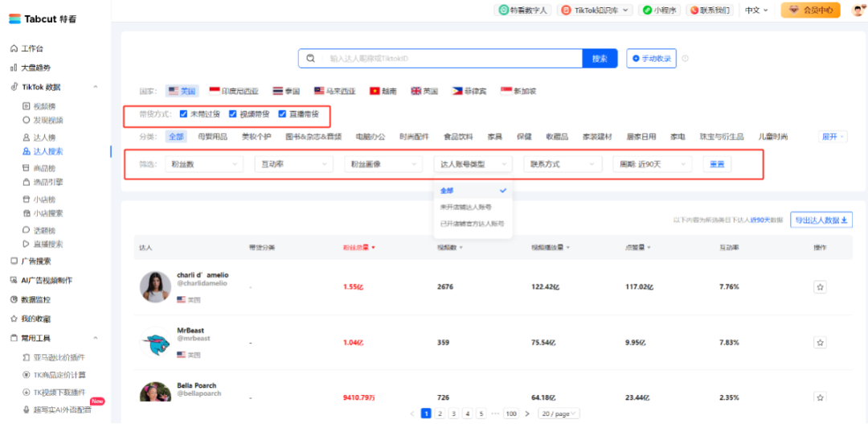This screenshot has height=424, width=868.
Task: Expand the 周期: 近90天 dropdown
Action: click(651, 164)
